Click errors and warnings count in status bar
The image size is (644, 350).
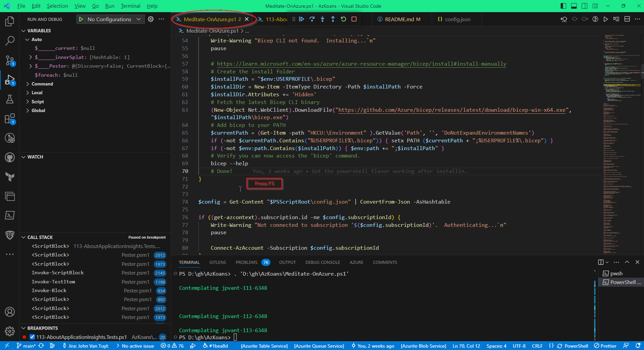coord(172,346)
